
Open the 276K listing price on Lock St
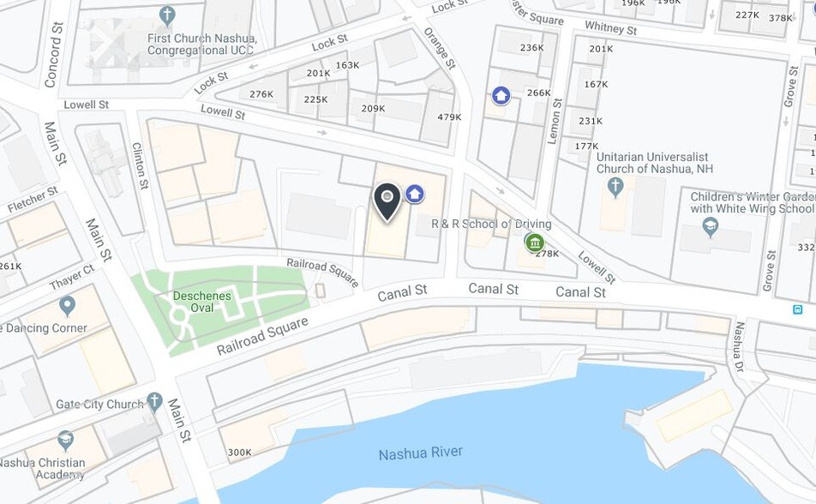click(261, 94)
